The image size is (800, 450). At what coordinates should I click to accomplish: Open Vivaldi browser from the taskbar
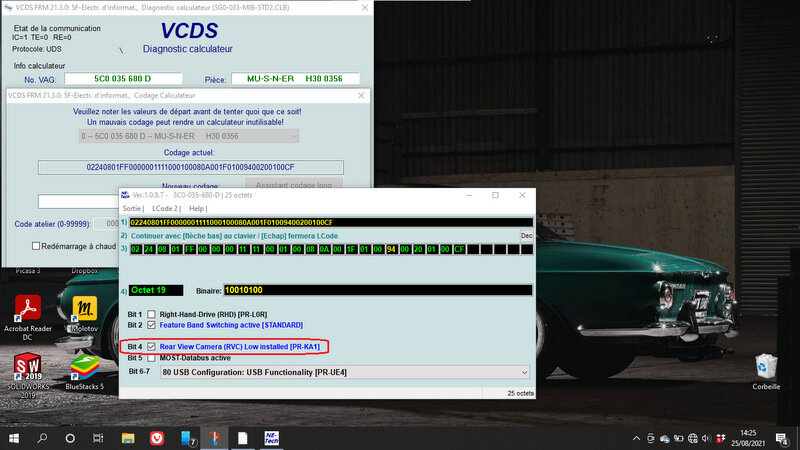click(x=157, y=438)
